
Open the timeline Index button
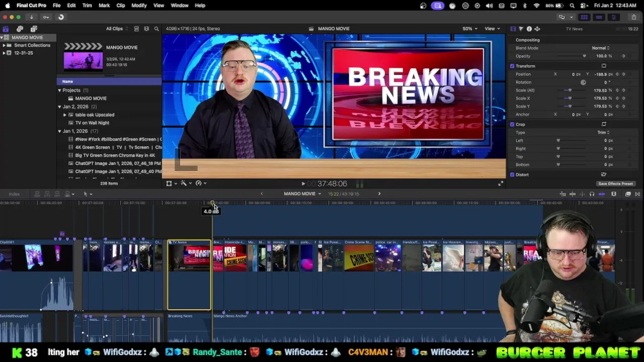tap(14, 194)
